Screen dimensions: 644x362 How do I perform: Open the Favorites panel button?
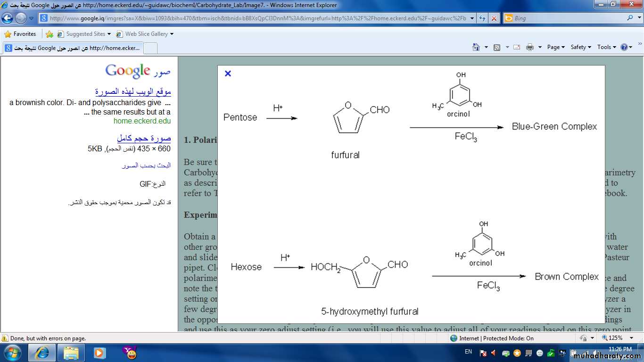pyautogui.click(x=20, y=34)
